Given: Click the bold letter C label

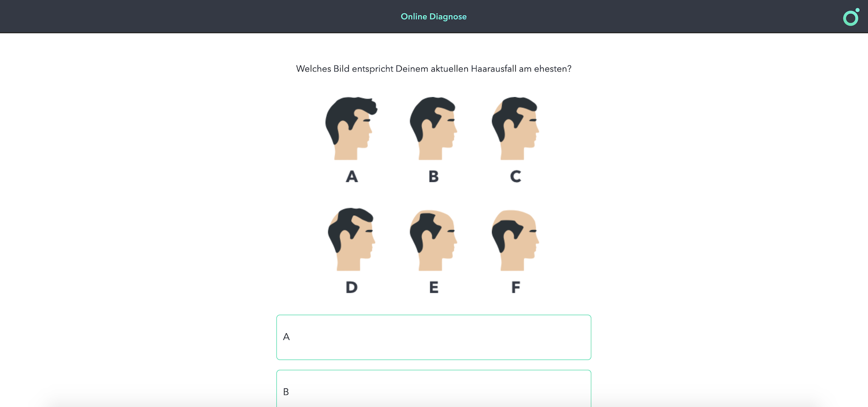Looking at the screenshot, I should click(x=515, y=176).
